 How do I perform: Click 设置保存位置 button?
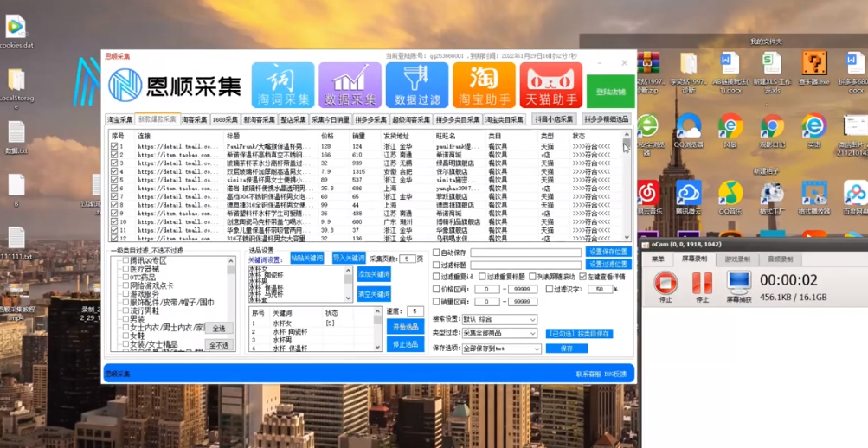click(608, 253)
